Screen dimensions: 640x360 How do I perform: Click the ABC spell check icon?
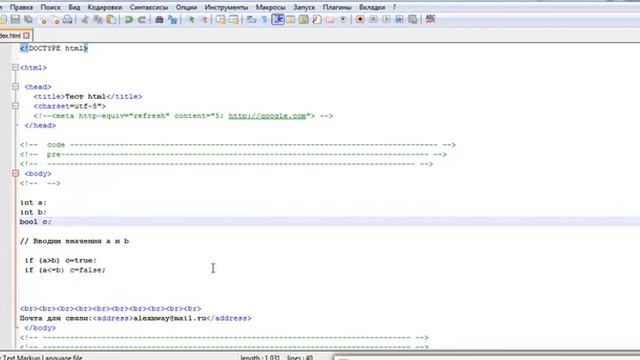[x=430, y=19]
